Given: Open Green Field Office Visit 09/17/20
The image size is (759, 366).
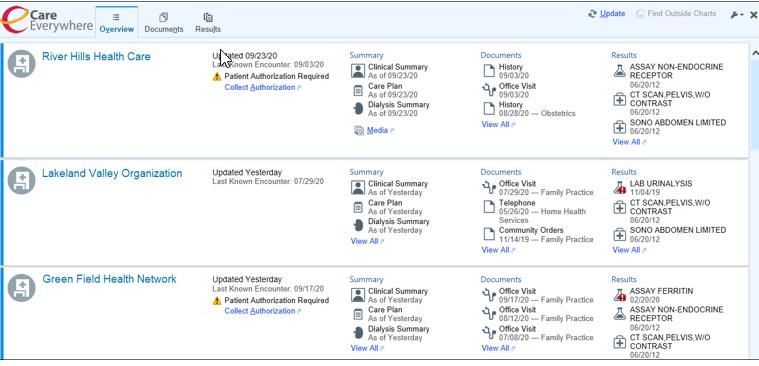Looking at the screenshot, I should tap(538, 295).
